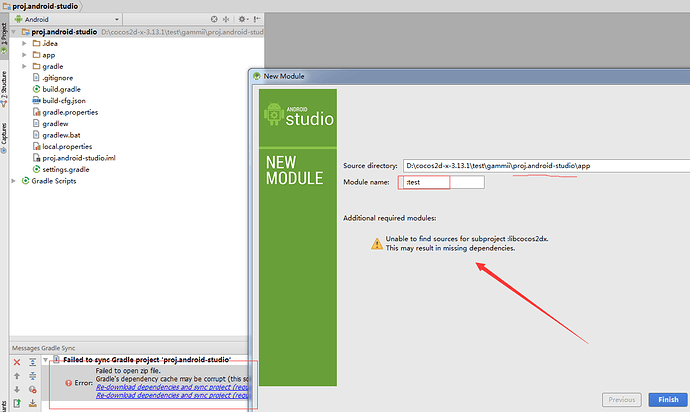
Task: Select the gradle folder label
Action: coord(52,66)
